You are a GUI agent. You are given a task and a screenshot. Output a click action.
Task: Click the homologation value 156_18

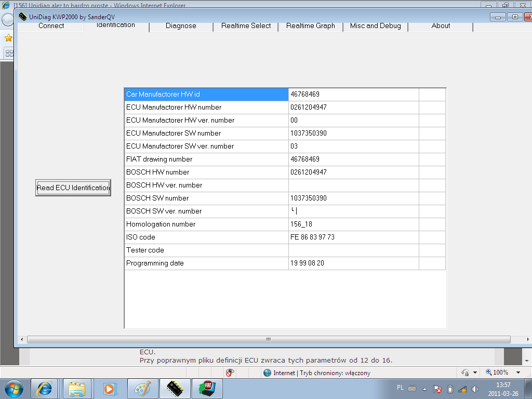coord(301,224)
